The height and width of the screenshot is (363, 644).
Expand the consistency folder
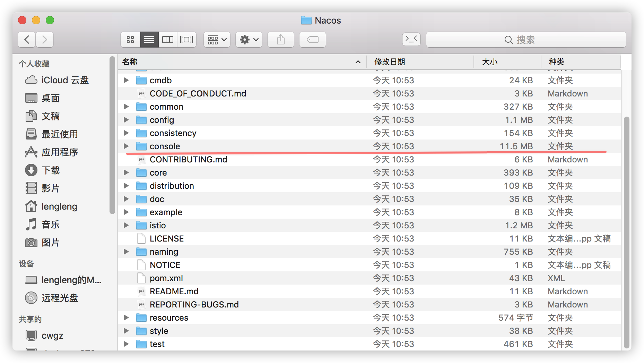(x=126, y=133)
